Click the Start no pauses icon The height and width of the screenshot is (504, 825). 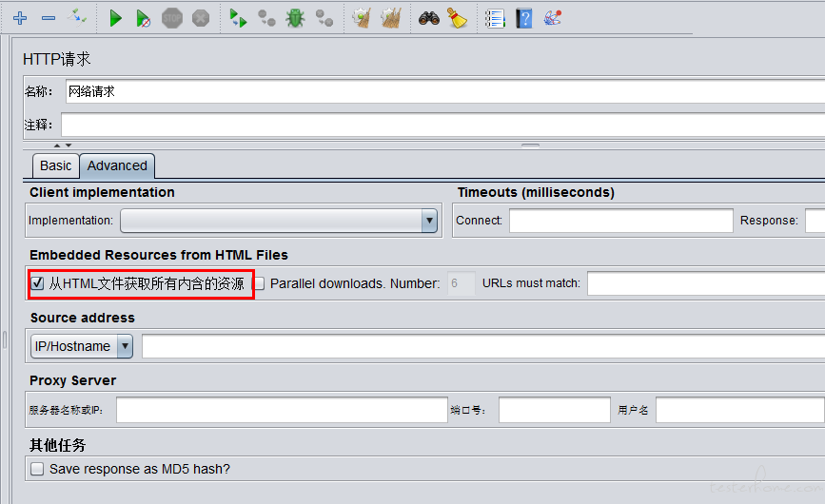click(143, 18)
